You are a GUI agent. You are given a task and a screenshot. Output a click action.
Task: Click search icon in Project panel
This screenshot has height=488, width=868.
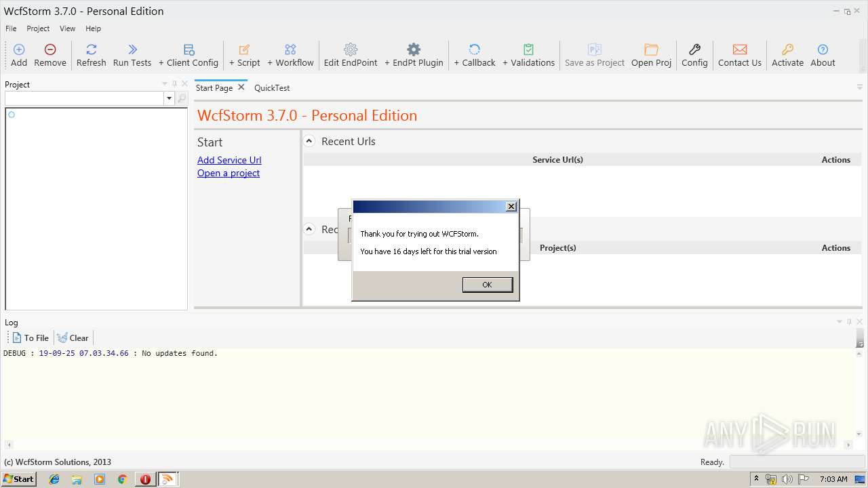pos(182,99)
